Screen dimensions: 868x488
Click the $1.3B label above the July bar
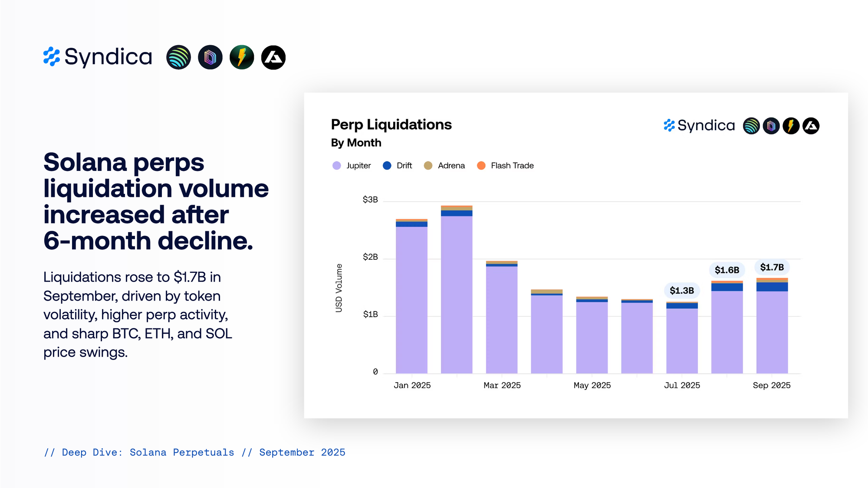(x=681, y=290)
